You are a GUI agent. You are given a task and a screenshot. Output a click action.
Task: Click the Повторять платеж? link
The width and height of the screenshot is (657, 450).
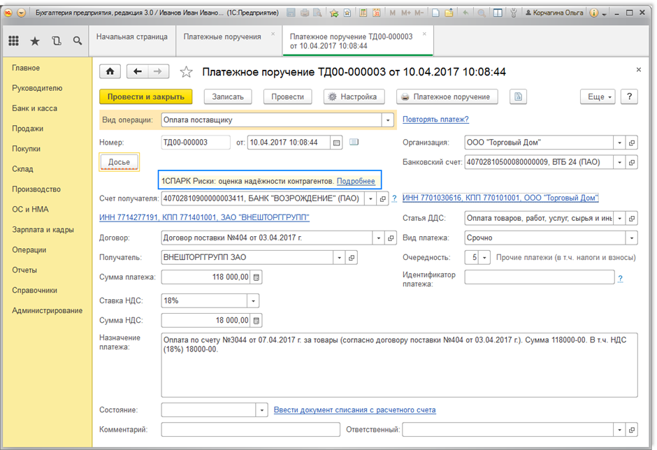click(436, 119)
